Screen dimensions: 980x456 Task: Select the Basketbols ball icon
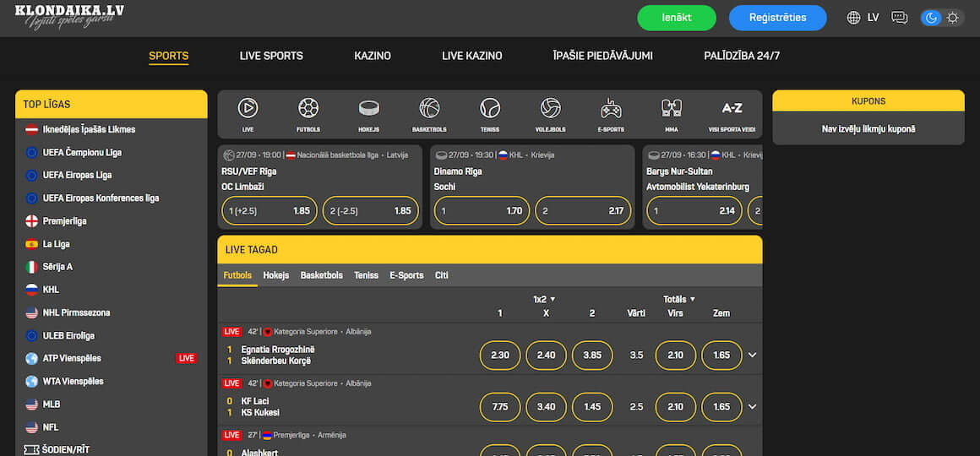(429, 108)
